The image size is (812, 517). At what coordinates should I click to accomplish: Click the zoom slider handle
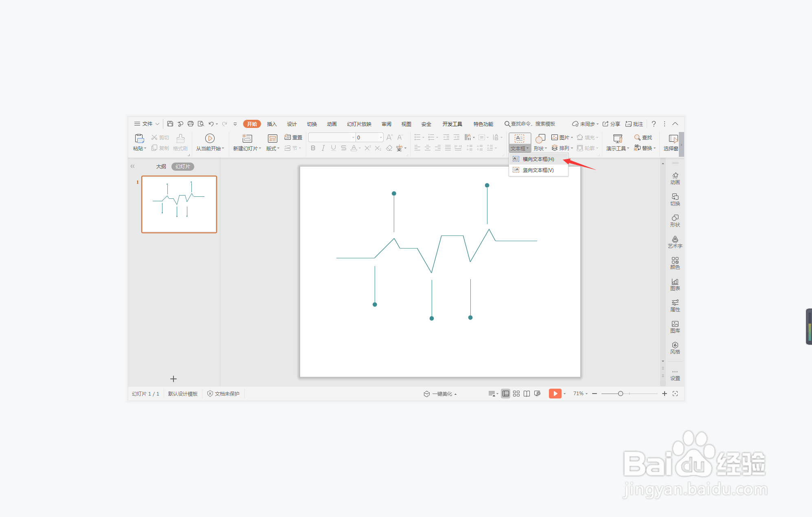620,394
